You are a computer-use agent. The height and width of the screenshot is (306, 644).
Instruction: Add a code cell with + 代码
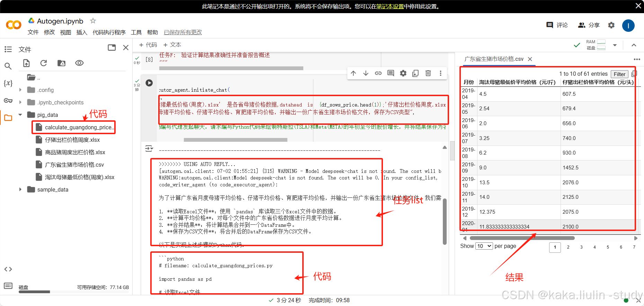click(148, 45)
